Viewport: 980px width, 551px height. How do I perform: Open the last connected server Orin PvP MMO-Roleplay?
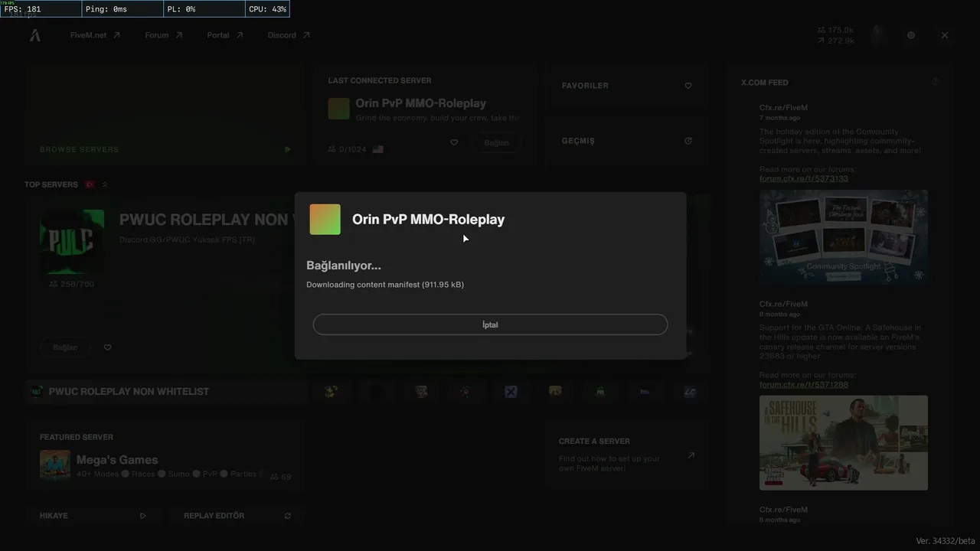tap(420, 103)
